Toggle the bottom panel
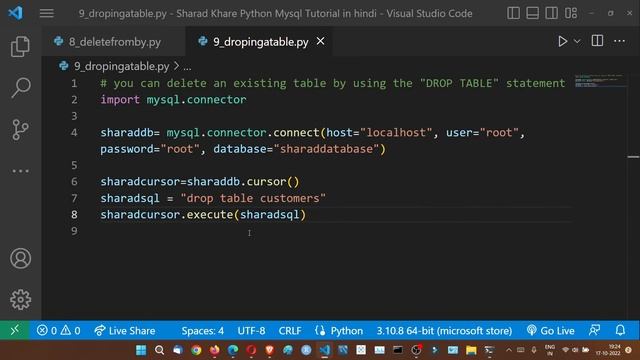640x360 pixels. point(532,13)
